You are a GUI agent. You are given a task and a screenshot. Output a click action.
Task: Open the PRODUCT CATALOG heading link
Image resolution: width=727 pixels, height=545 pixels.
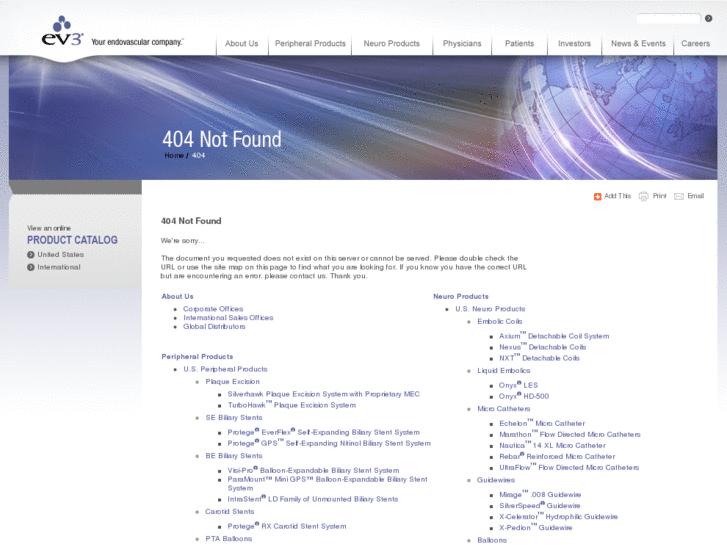coord(72,240)
